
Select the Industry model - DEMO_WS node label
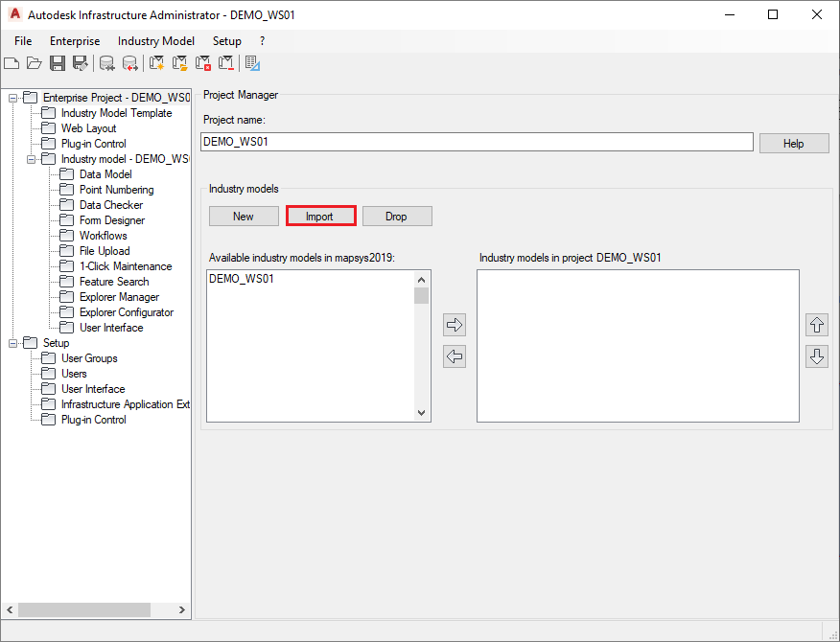[125, 160]
